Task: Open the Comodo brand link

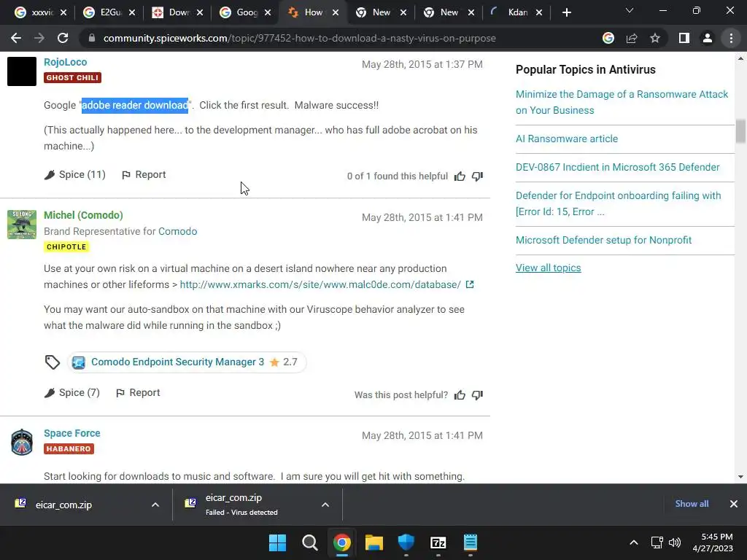Action: click(x=178, y=231)
